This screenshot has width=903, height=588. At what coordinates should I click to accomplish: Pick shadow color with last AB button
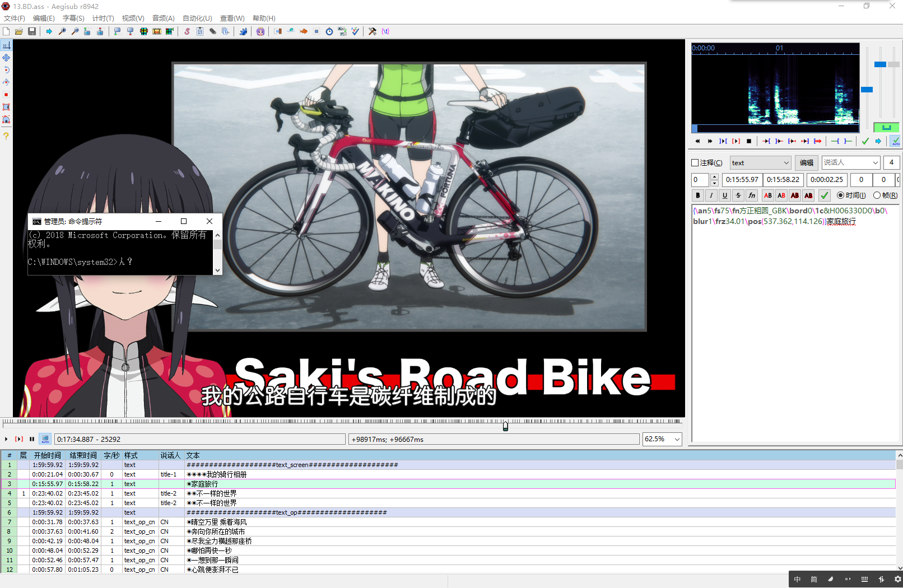[x=808, y=195]
